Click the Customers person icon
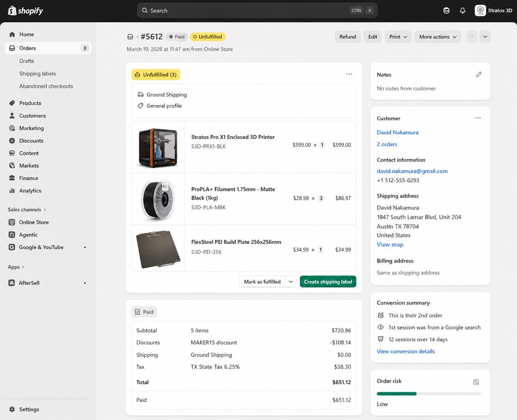 click(x=12, y=116)
